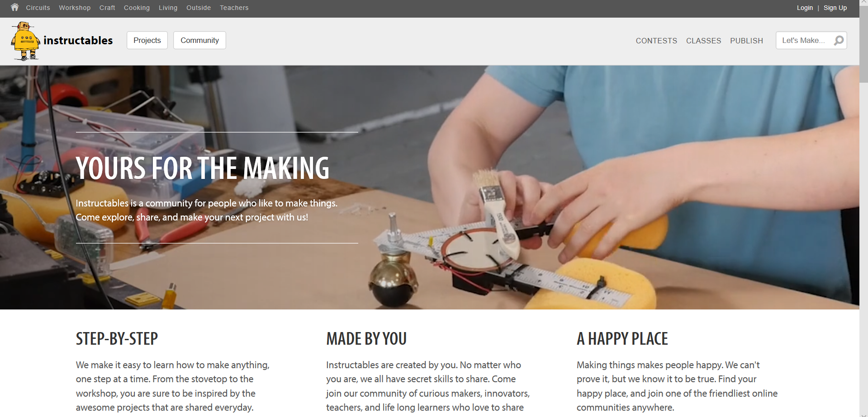Viewport: 868px width, 417px height.
Task: Go to the Circuits category
Action: (x=38, y=8)
